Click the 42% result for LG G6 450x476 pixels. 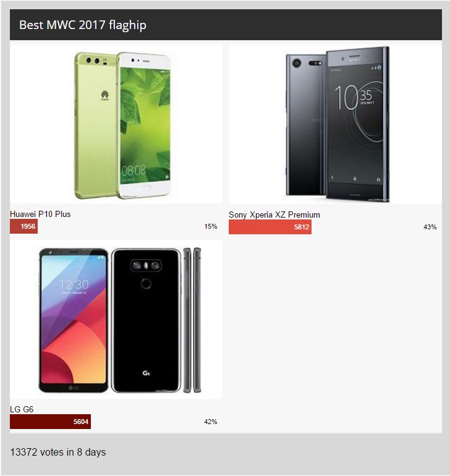210,422
